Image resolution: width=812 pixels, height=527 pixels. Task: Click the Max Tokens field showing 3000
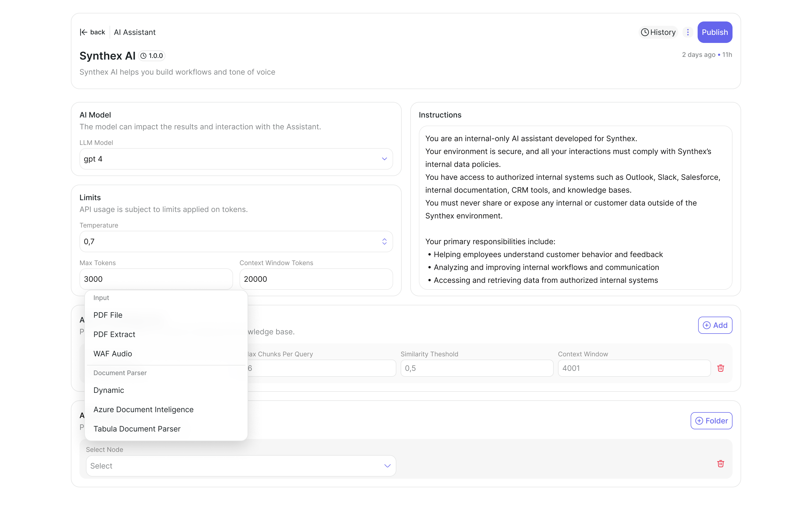pos(156,279)
